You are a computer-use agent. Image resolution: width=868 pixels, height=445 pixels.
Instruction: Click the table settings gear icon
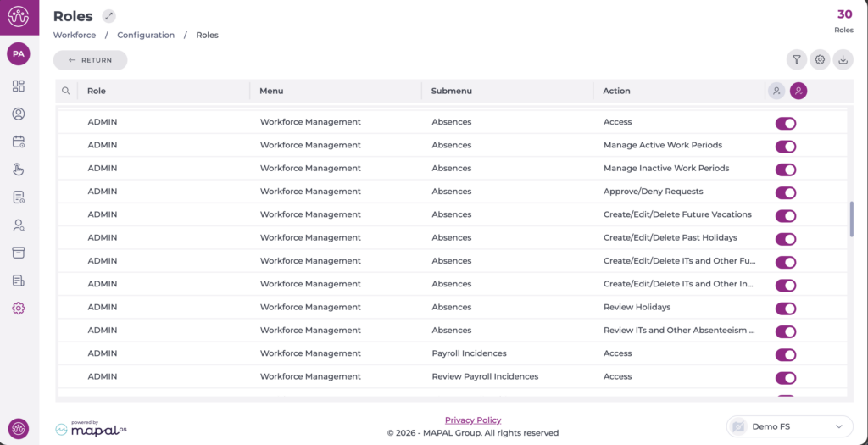tap(820, 59)
